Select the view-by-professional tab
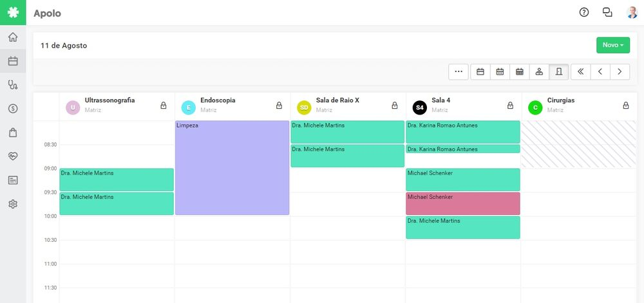Screen dimensions: 644x303 tap(539, 72)
